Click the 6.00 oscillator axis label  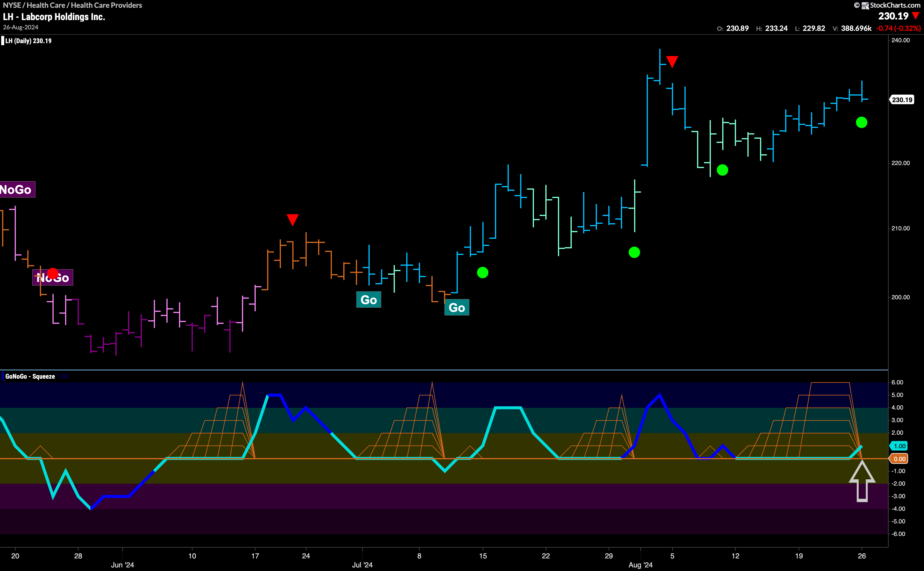click(x=897, y=383)
